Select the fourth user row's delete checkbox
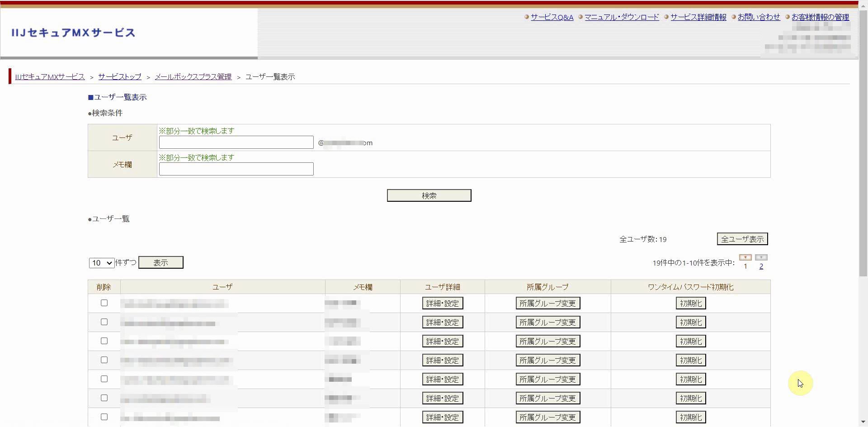 pyautogui.click(x=104, y=360)
